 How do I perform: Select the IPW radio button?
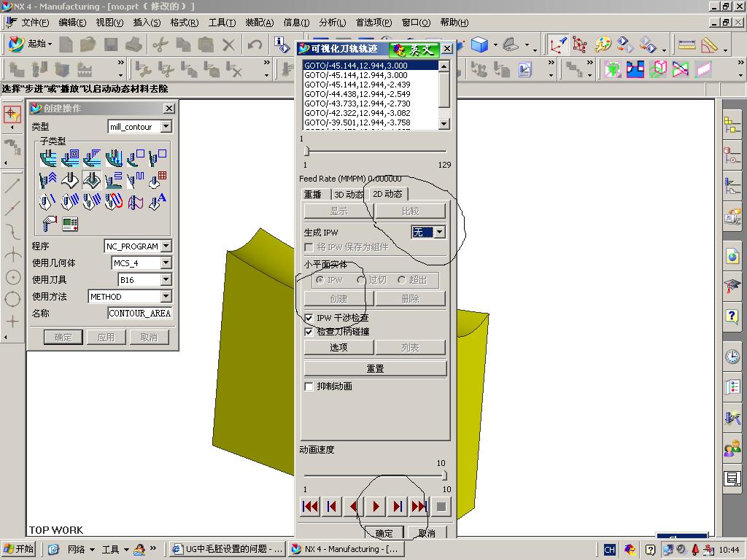coord(320,280)
